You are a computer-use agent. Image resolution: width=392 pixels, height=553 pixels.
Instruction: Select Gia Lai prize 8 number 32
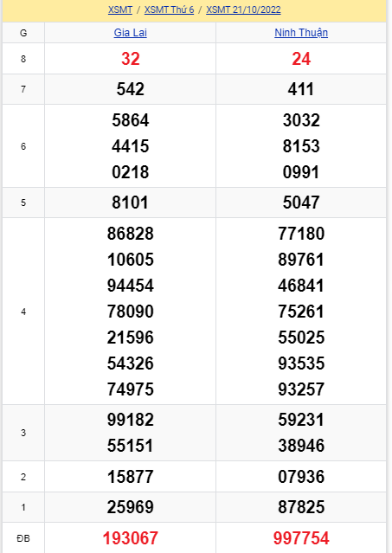(x=131, y=59)
